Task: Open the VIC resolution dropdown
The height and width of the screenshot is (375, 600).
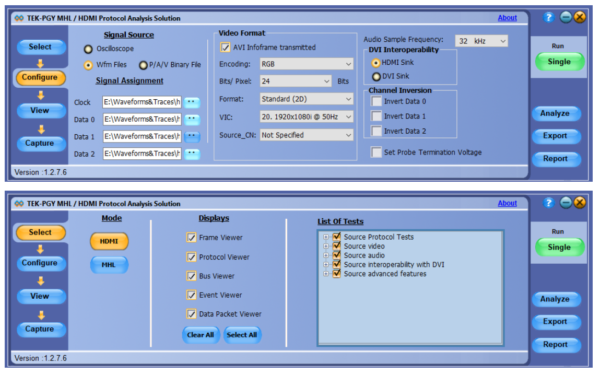Action: coord(306,117)
